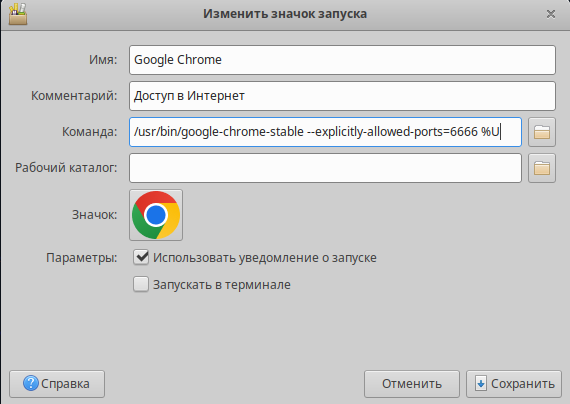Focus the Имя field containing Google Chrome
The height and width of the screenshot is (404, 570).
(x=342, y=60)
